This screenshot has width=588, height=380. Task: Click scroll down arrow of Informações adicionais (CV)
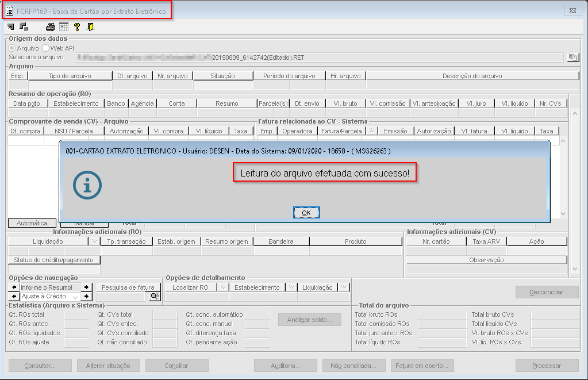[575, 269]
